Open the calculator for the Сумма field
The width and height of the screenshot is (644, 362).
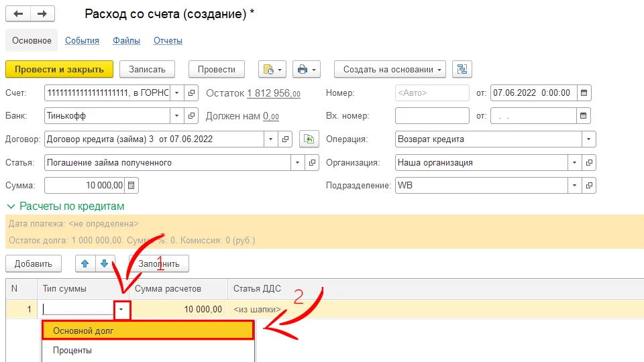point(131,186)
